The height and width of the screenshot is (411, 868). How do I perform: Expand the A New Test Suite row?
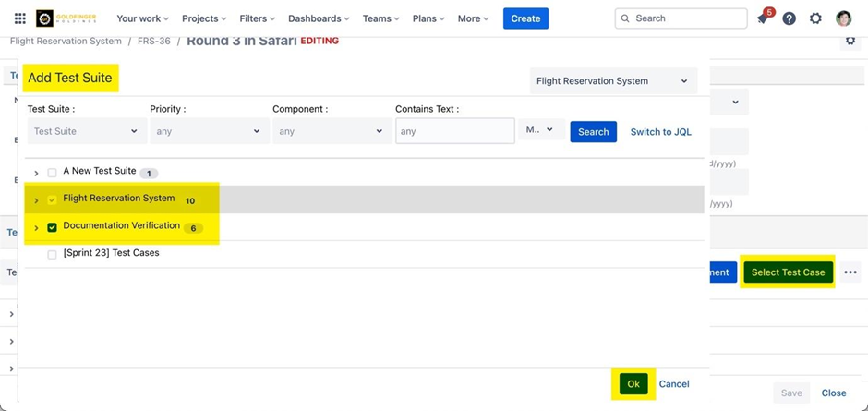[x=36, y=173]
